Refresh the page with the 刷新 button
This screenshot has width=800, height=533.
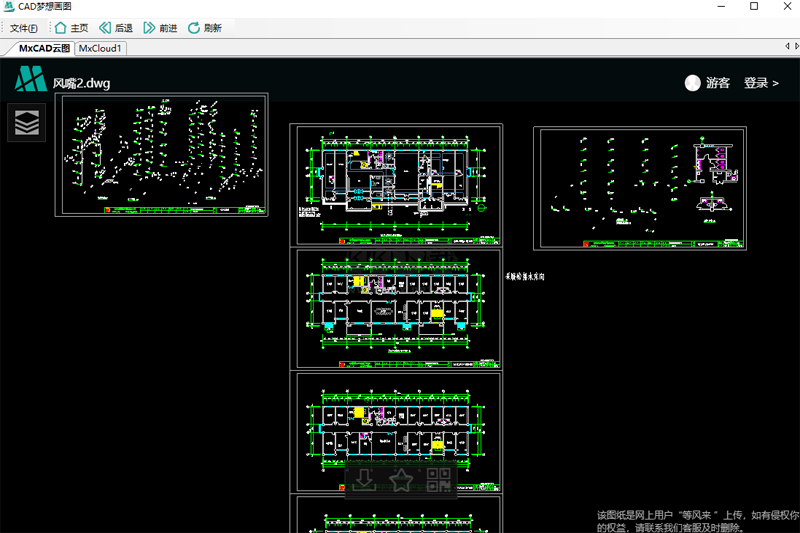coord(204,28)
